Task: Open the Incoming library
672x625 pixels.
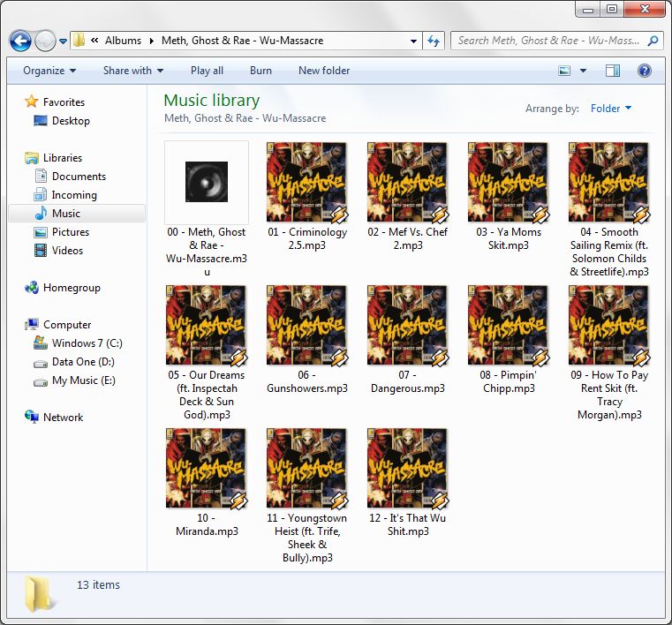Action: [74, 195]
